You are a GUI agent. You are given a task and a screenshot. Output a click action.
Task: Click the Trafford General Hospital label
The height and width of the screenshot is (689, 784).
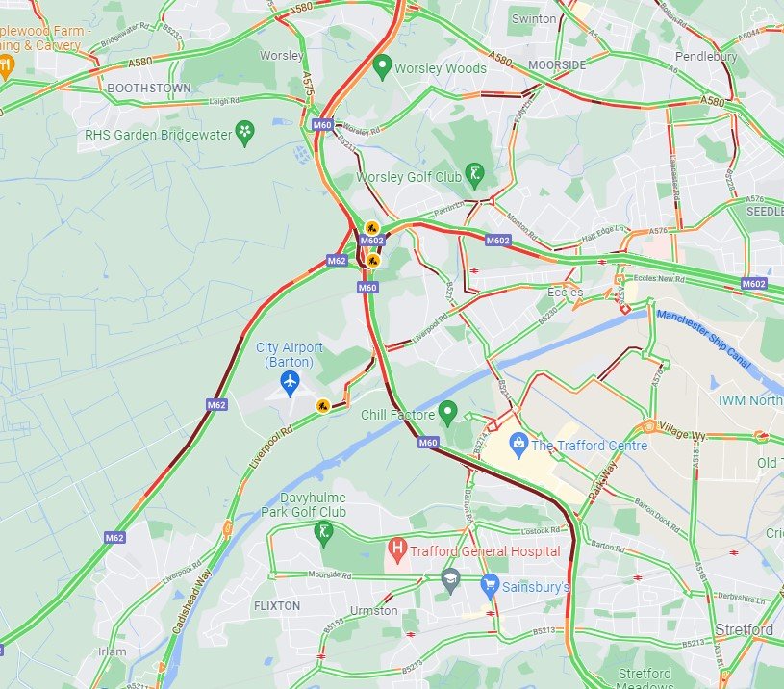click(x=485, y=551)
